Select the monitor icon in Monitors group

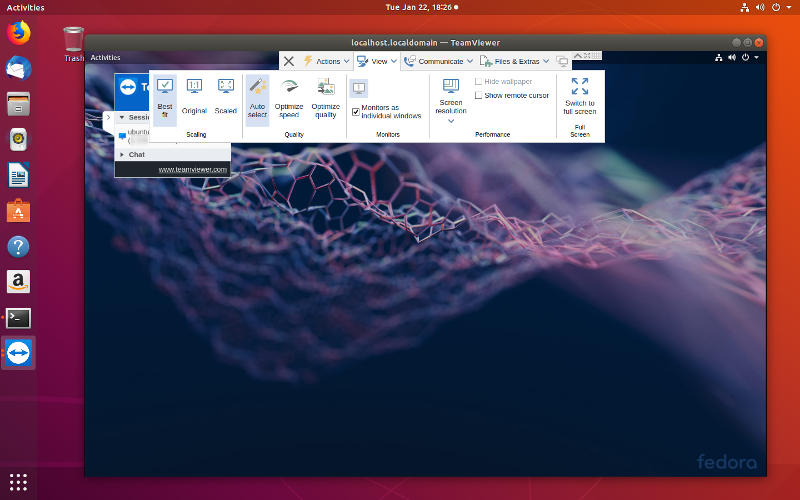pyautogui.click(x=359, y=88)
